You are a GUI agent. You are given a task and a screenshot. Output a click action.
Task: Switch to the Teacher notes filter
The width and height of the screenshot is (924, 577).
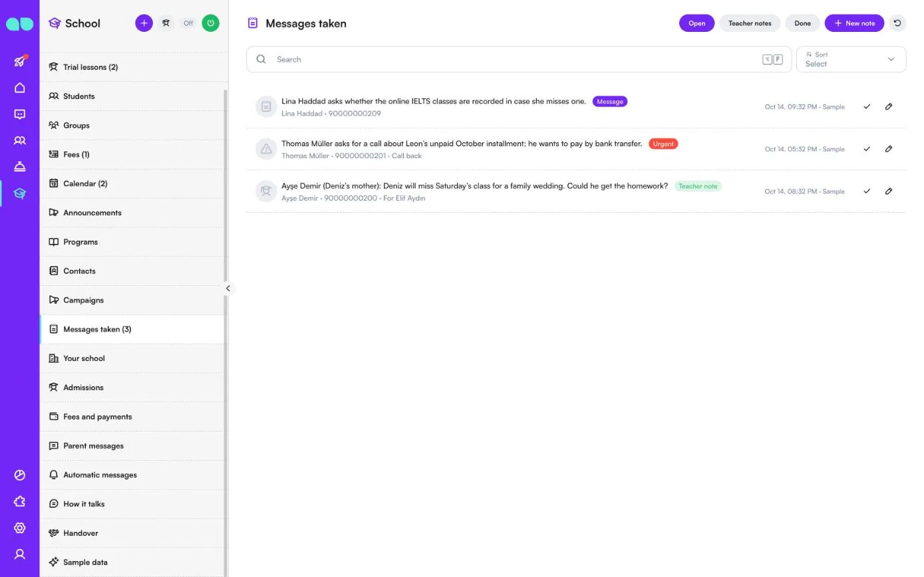pos(750,23)
